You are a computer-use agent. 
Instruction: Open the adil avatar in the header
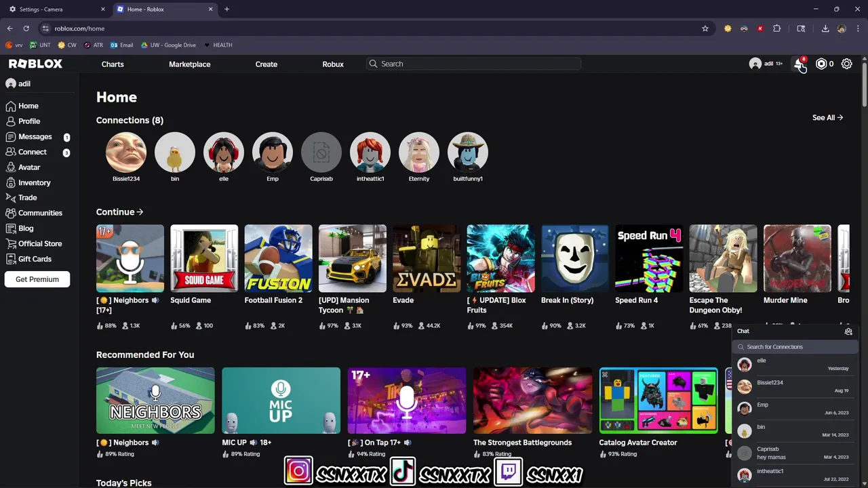755,64
